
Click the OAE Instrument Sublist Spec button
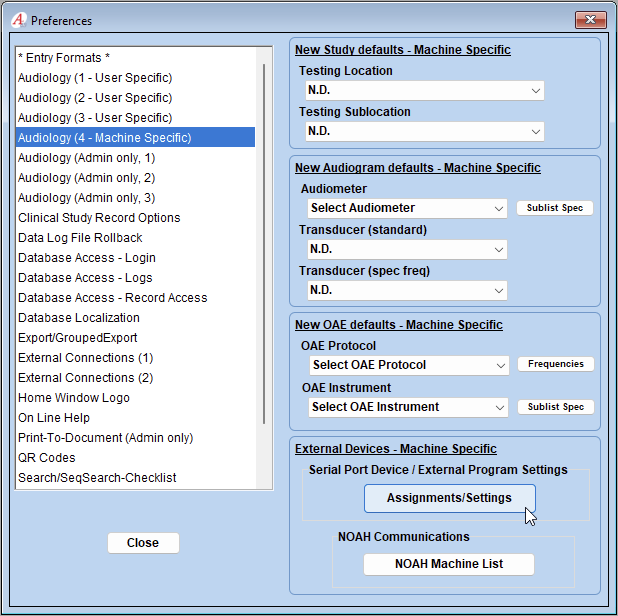click(x=555, y=407)
